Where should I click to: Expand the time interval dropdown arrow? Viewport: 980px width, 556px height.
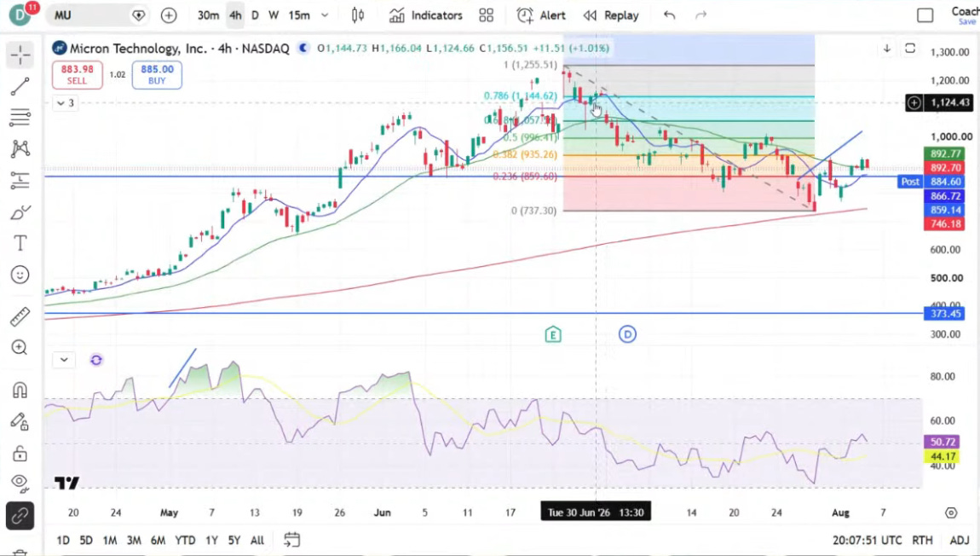pyautogui.click(x=325, y=15)
